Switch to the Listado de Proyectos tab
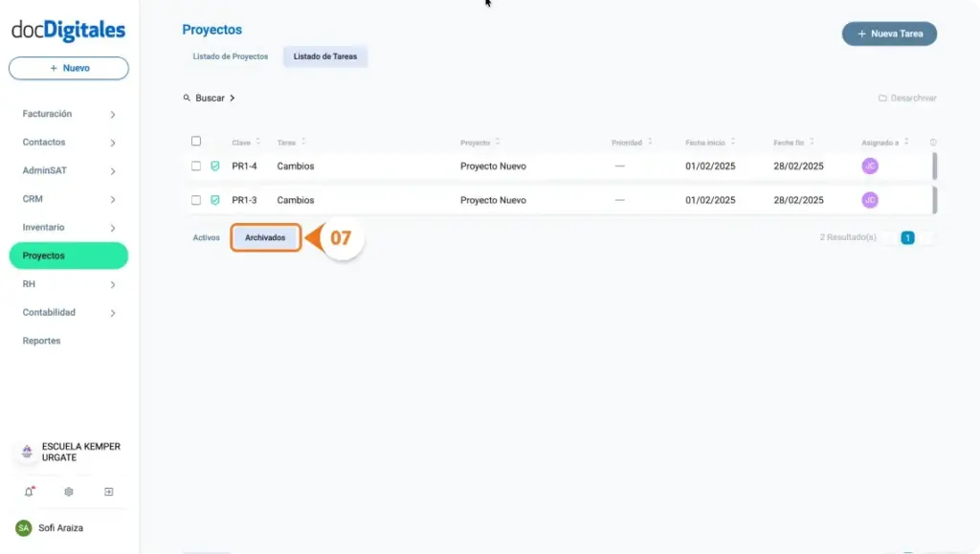The image size is (980, 554). tap(231, 56)
